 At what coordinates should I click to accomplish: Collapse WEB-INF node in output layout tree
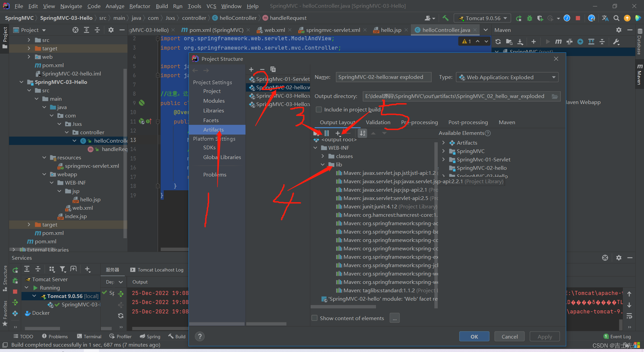coord(315,148)
